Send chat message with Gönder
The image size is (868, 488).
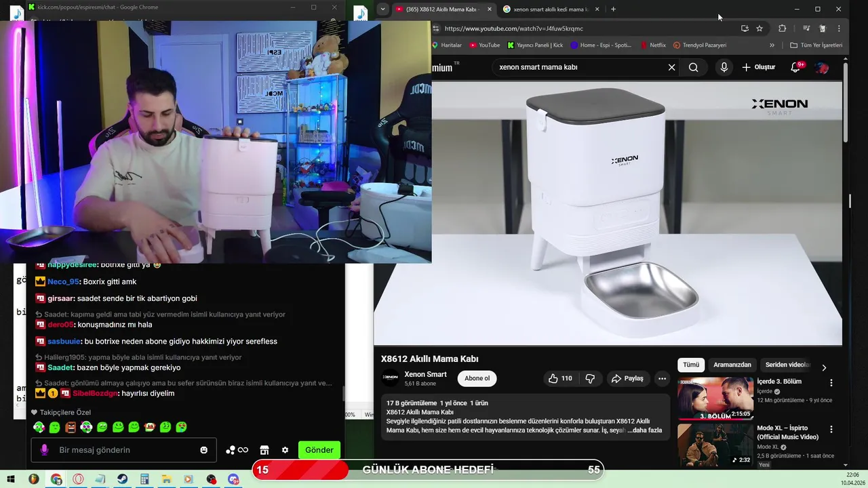coord(319,450)
